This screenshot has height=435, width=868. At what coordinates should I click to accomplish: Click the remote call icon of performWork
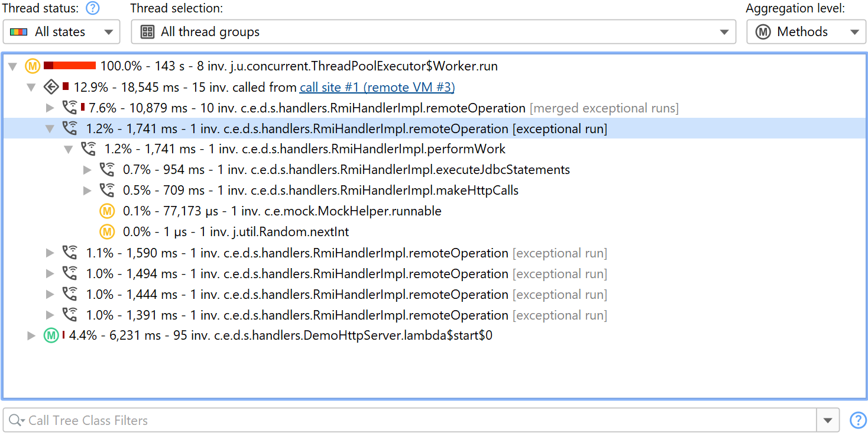[x=88, y=149]
